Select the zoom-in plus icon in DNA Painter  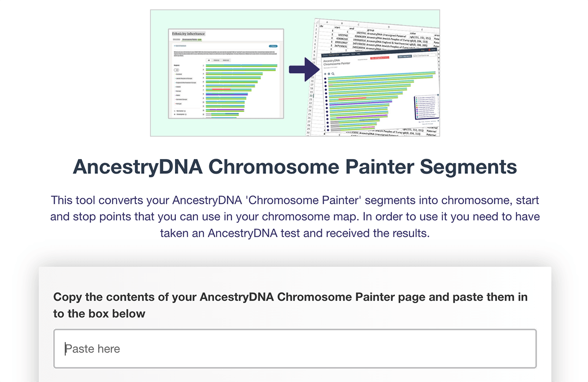(325, 74)
